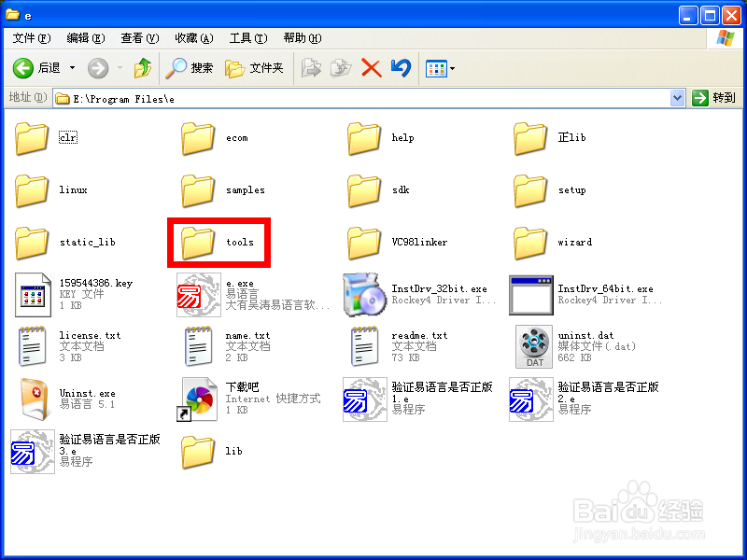
Task: Click the blue Undo arrow icon
Action: 402,68
